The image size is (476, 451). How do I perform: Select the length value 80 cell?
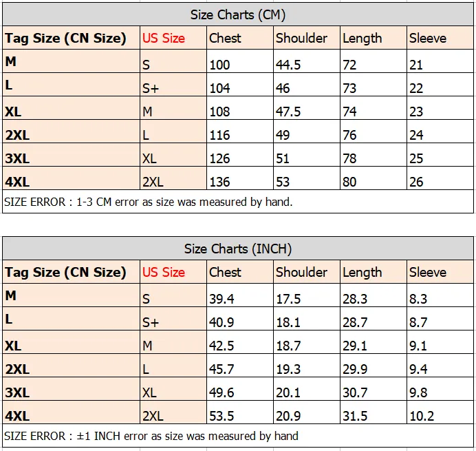[374, 178]
